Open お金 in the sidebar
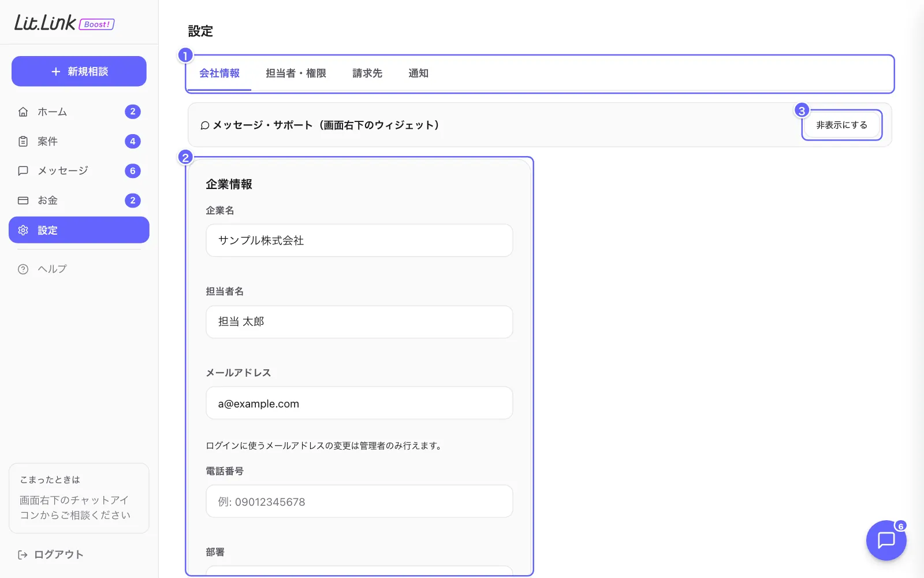Viewport: 924px width, 578px height. coord(79,201)
